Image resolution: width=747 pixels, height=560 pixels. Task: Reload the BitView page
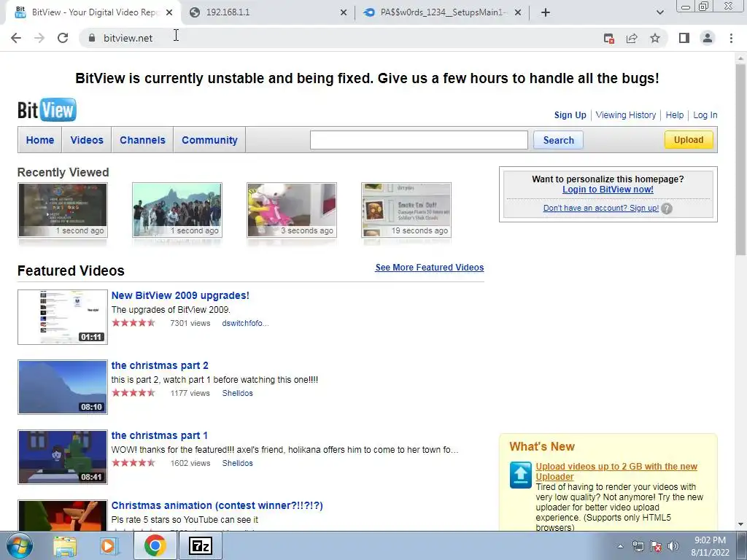tap(63, 38)
